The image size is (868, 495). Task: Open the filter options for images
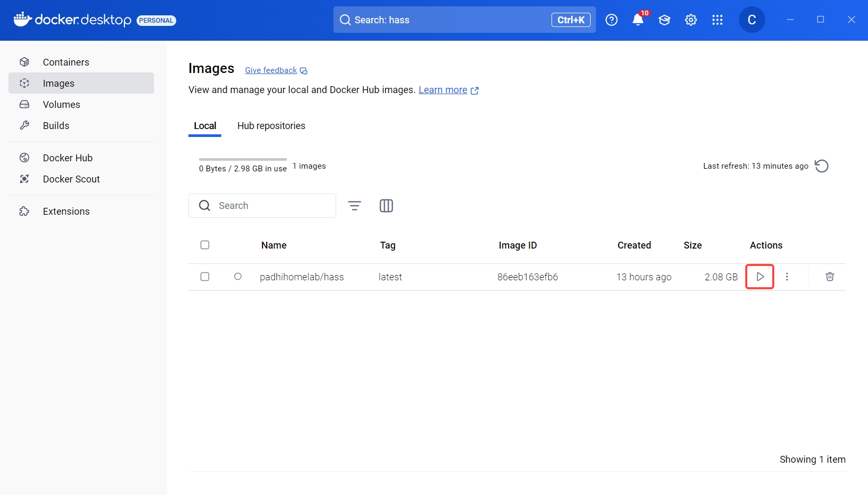(x=355, y=206)
